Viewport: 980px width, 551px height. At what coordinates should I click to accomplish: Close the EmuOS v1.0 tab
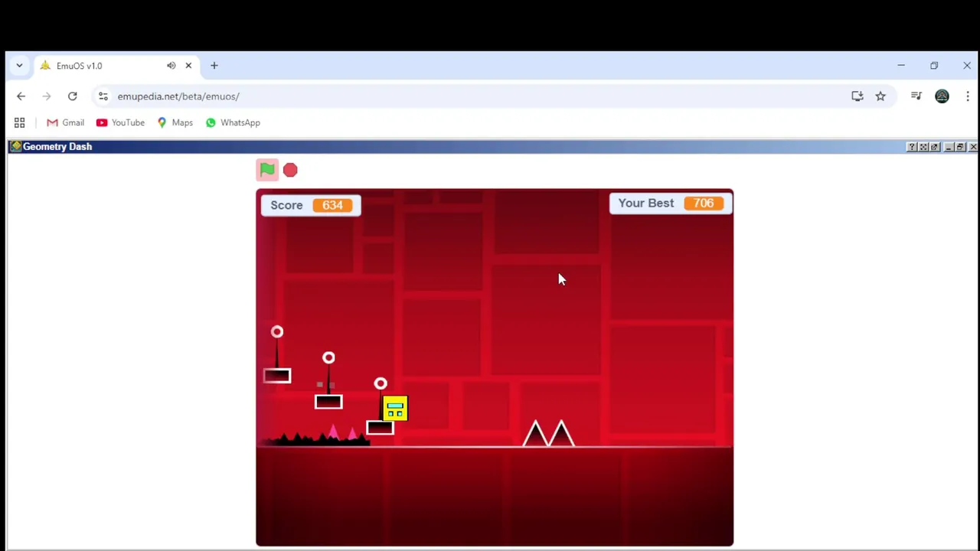[x=188, y=66]
